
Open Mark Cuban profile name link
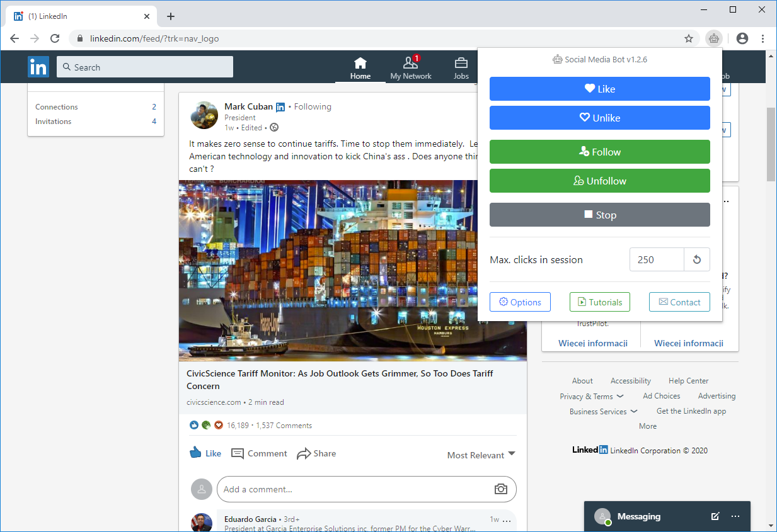pos(248,106)
